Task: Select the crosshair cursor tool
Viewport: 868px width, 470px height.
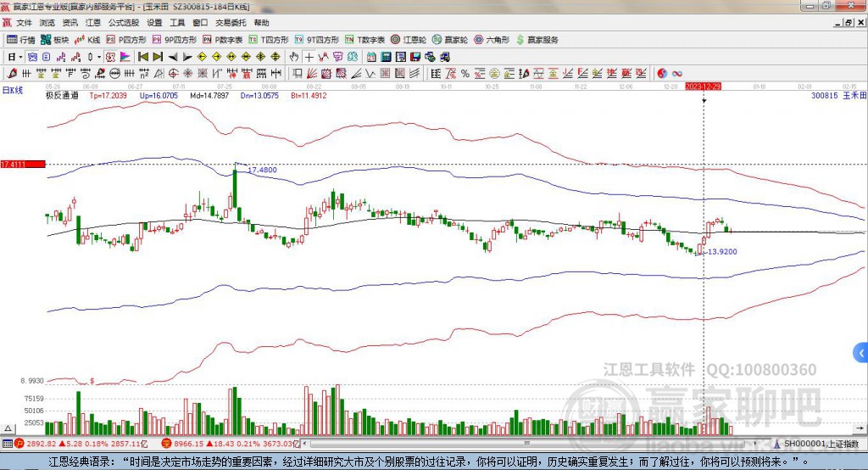Action: tap(309, 57)
